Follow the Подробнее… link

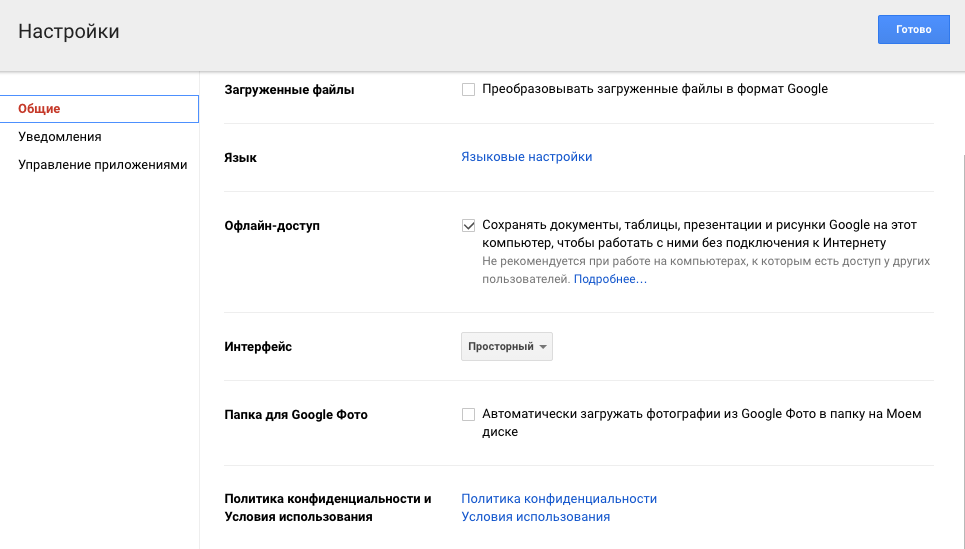click(609, 280)
